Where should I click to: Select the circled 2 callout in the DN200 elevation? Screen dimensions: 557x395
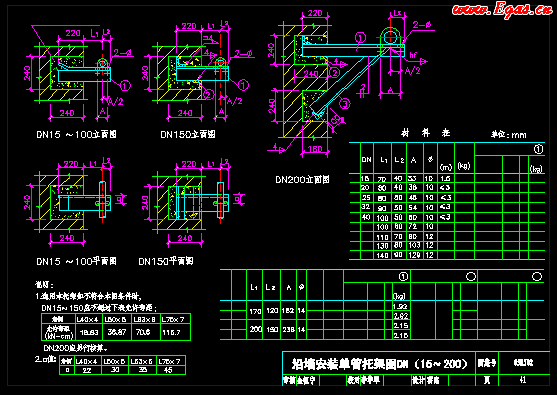[334, 73]
